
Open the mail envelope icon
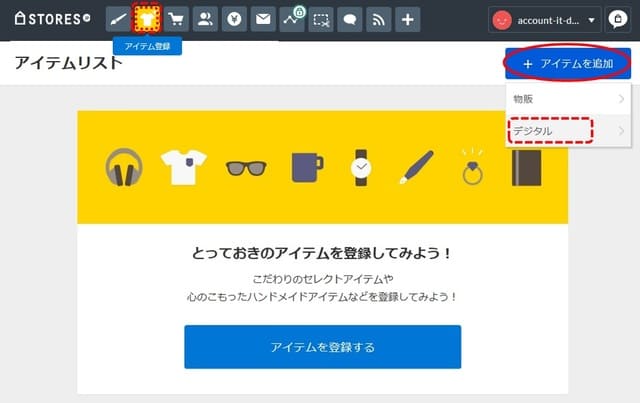coord(263,19)
